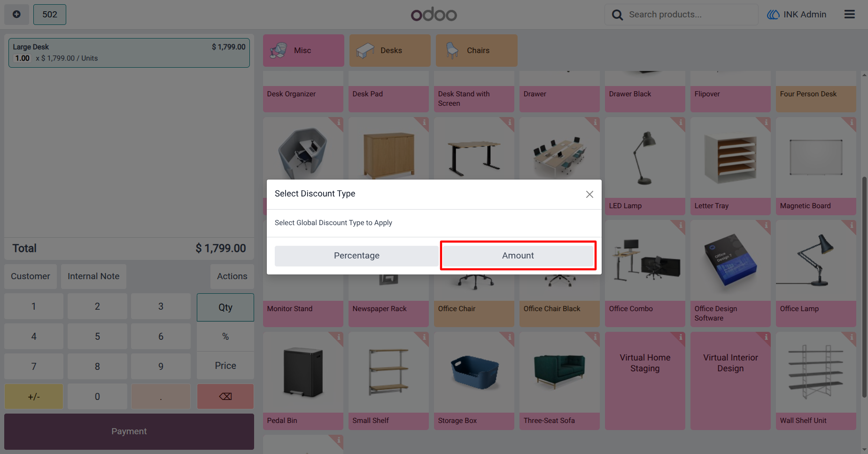The height and width of the screenshot is (454, 868).
Task: Open the Actions menu button
Action: pos(232,276)
